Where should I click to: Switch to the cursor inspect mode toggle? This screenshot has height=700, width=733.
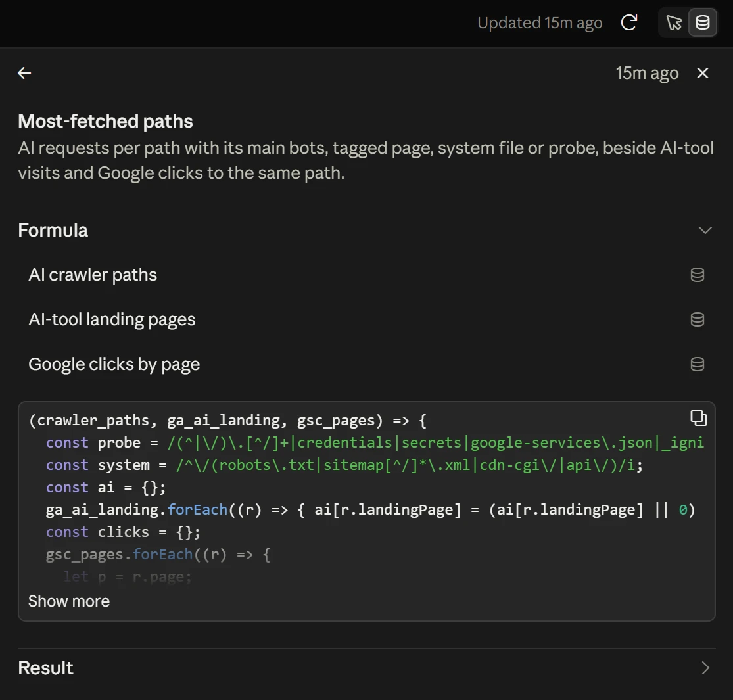[x=674, y=22]
